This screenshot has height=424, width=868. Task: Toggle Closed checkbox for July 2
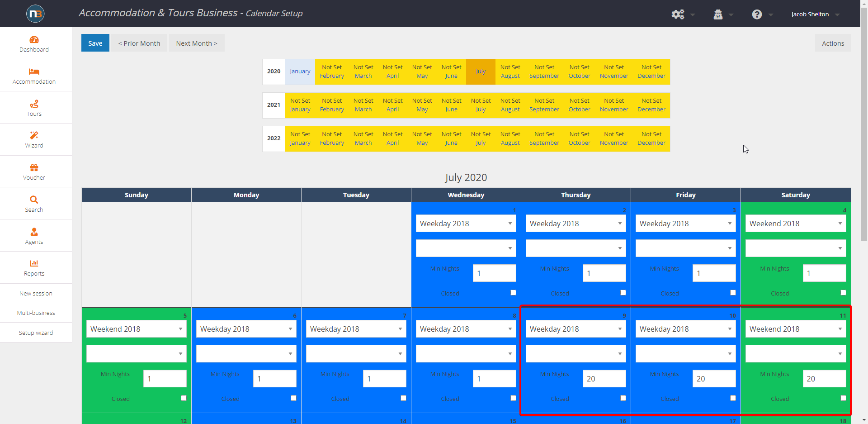pyautogui.click(x=623, y=293)
